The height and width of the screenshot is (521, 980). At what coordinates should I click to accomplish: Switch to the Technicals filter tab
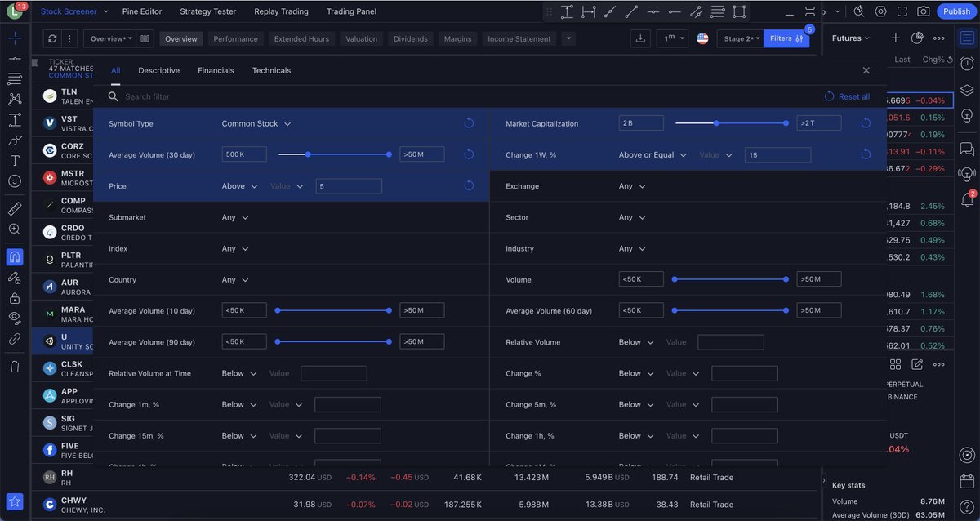click(271, 71)
